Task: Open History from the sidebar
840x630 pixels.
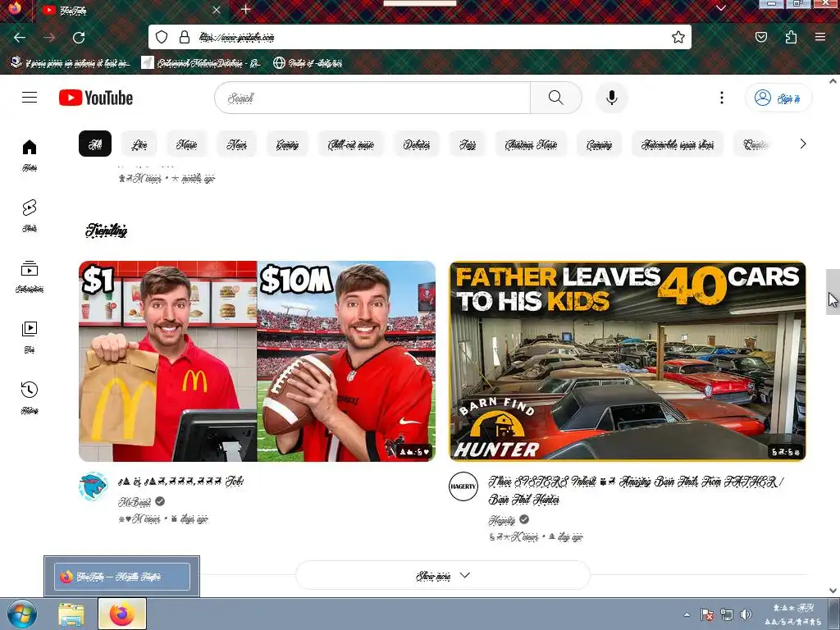Action: tap(30, 398)
